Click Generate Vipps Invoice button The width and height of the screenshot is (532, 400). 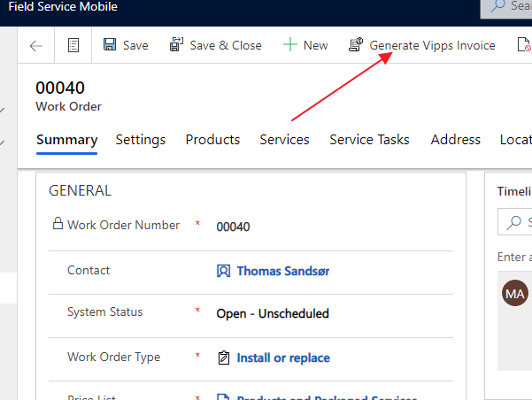[x=432, y=45]
